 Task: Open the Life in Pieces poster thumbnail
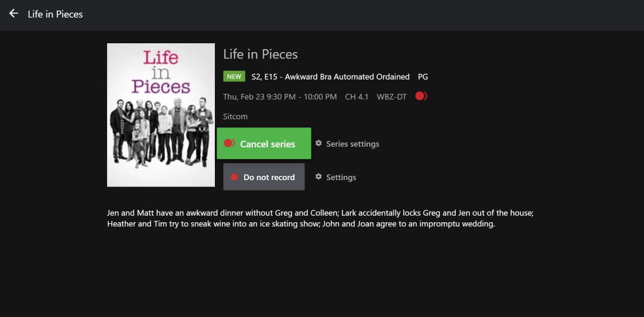pyautogui.click(x=161, y=115)
